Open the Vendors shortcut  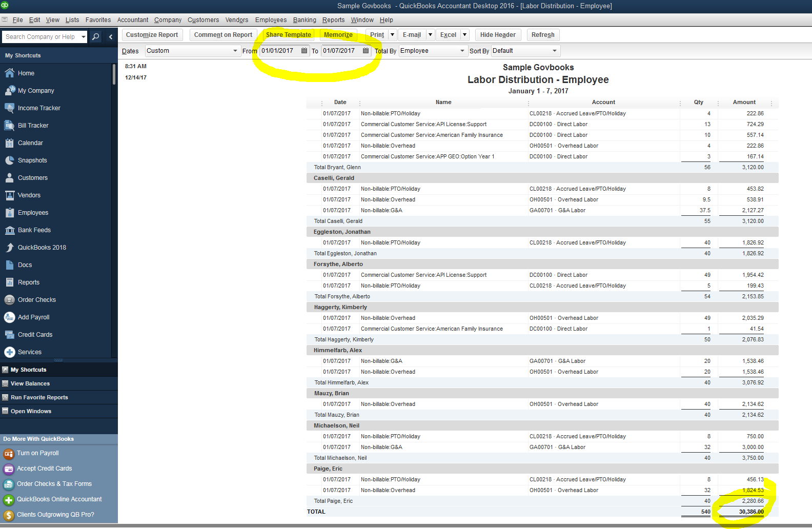click(29, 195)
